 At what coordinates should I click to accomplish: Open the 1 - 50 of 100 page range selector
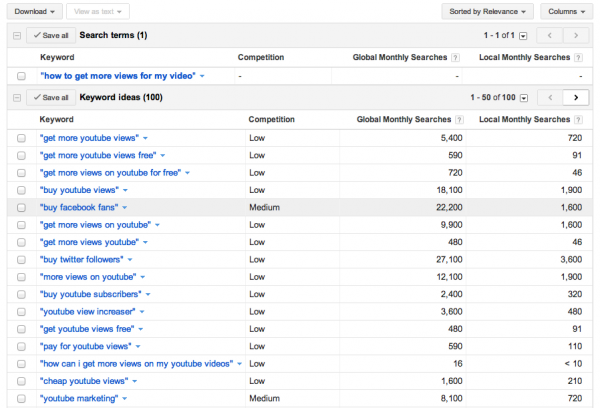(524, 97)
